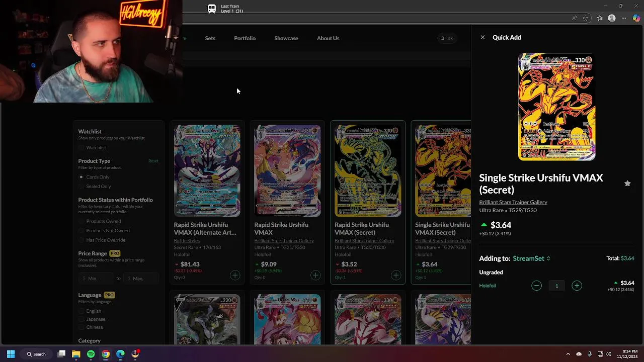Switch to Microsoft Edge on the taskbar
644x362 pixels.
pyautogui.click(x=120, y=354)
